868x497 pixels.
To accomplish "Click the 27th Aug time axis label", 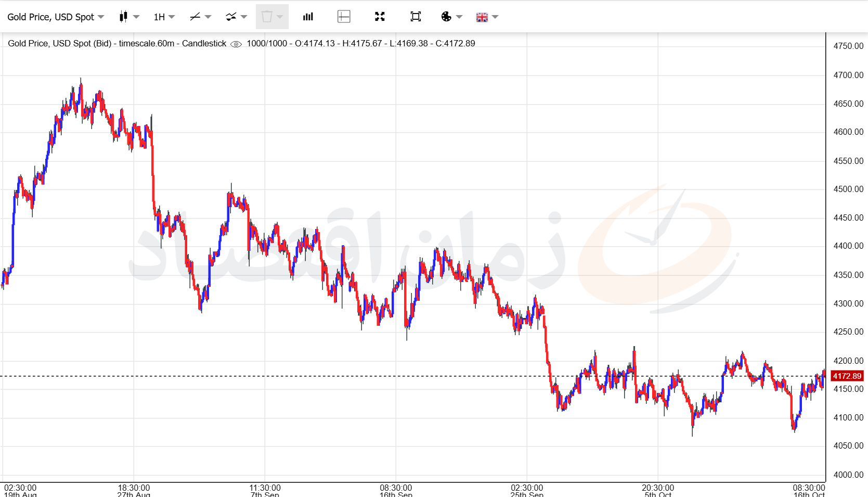I will pyautogui.click(x=134, y=494).
